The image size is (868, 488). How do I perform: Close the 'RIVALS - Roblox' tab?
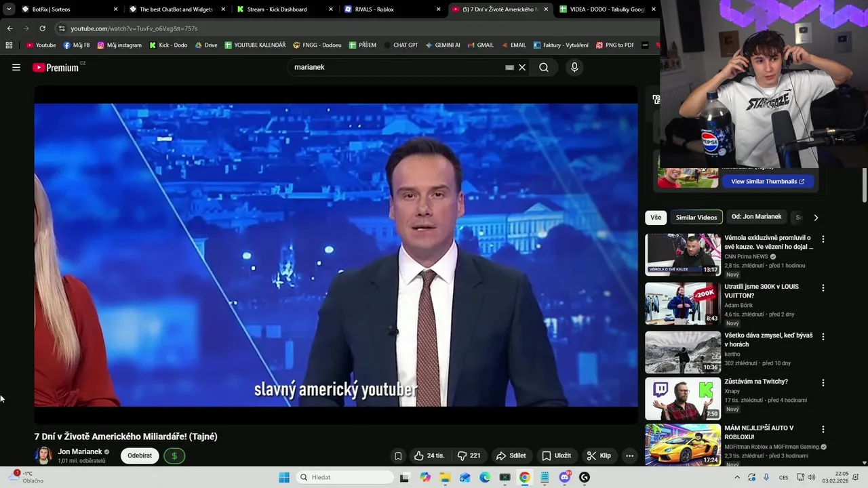(438, 9)
